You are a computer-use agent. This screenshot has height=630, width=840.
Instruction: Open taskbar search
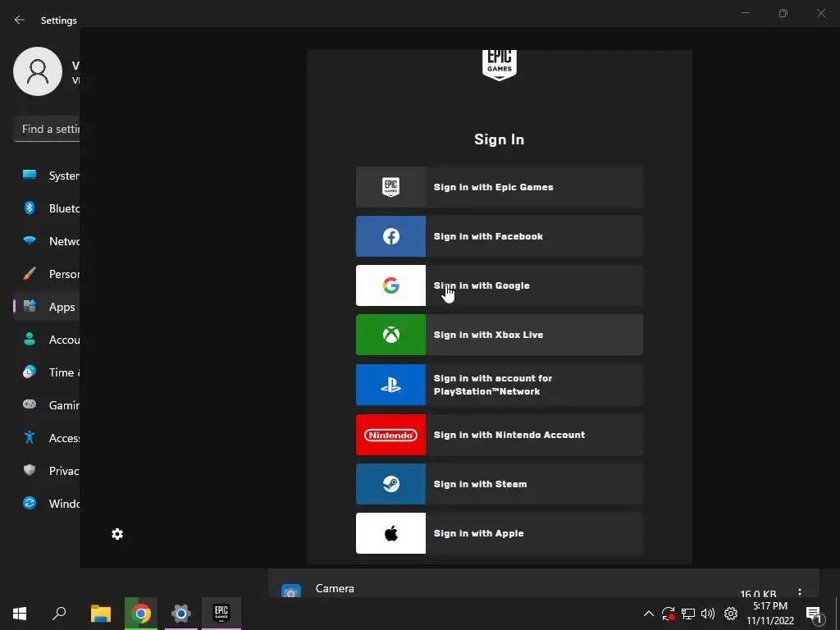59,614
